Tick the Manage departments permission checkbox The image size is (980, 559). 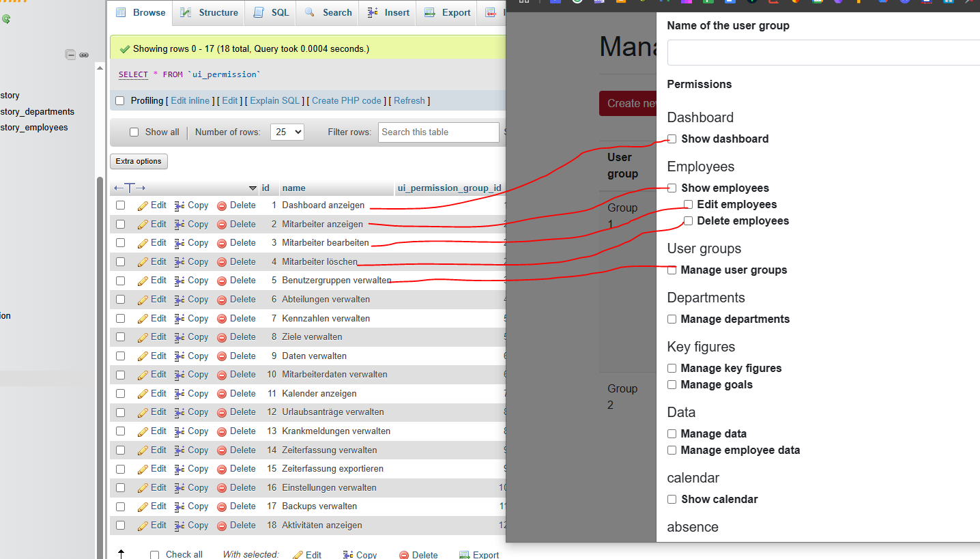coord(672,319)
